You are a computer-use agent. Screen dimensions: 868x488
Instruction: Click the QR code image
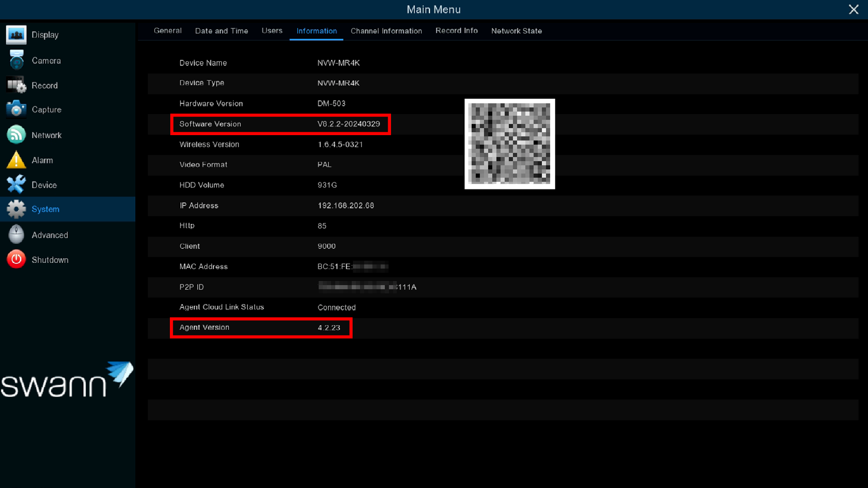pyautogui.click(x=509, y=144)
